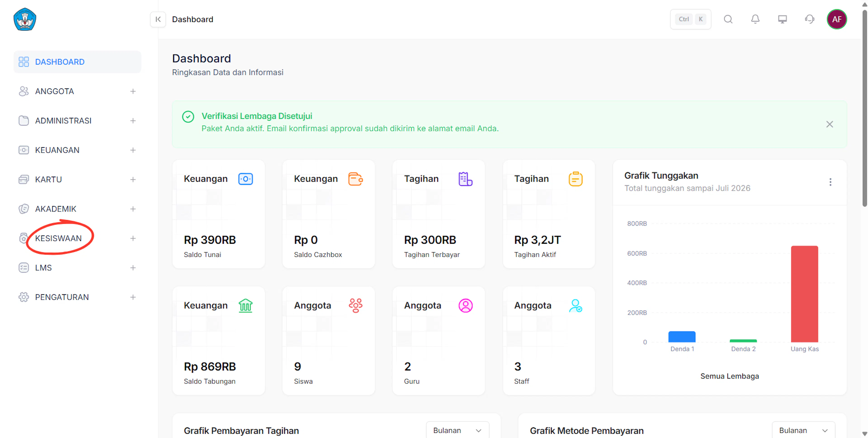Collapse the sidebar with the arrow button
The height and width of the screenshot is (438, 868).
click(158, 19)
